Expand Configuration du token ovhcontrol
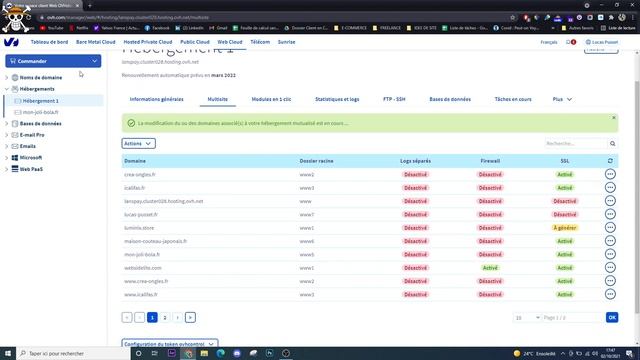The width and height of the screenshot is (640, 360). tap(170, 344)
